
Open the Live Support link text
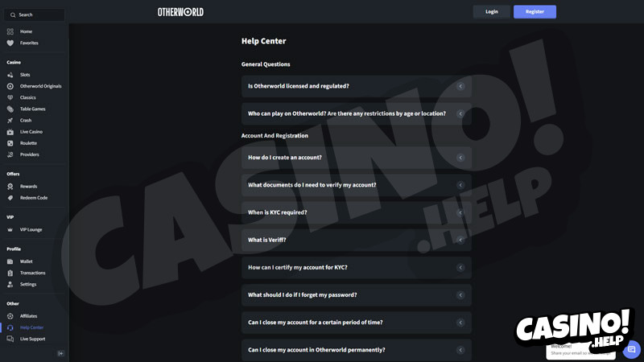click(x=33, y=339)
